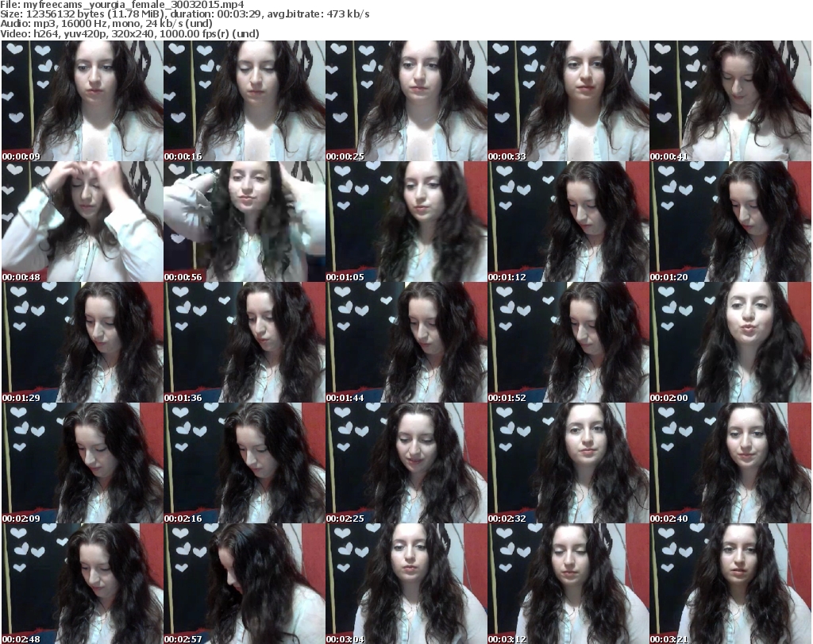Choose the frame marked 00:02:25
The image size is (813, 644).
coord(406,463)
